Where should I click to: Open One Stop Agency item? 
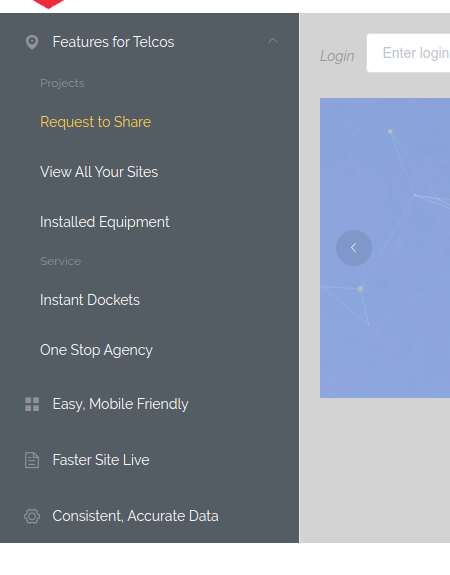(x=96, y=350)
